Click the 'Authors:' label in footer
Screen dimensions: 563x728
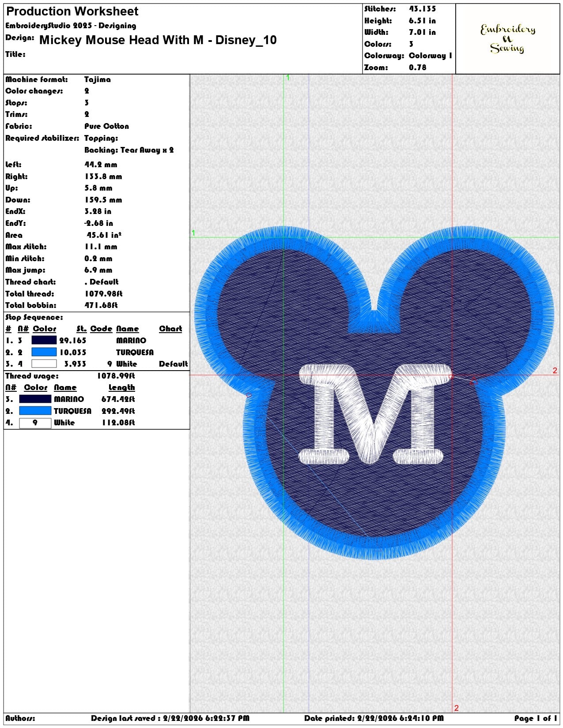click(20, 718)
